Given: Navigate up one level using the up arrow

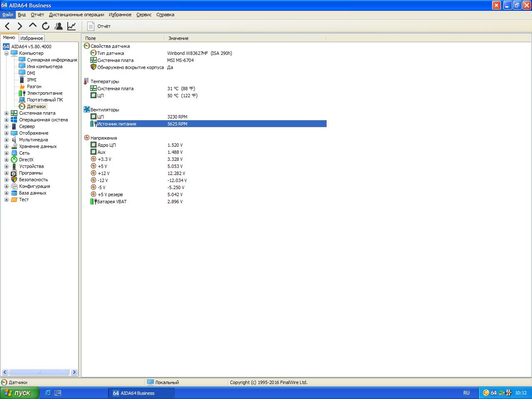Looking at the screenshot, I should click(x=32, y=26).
